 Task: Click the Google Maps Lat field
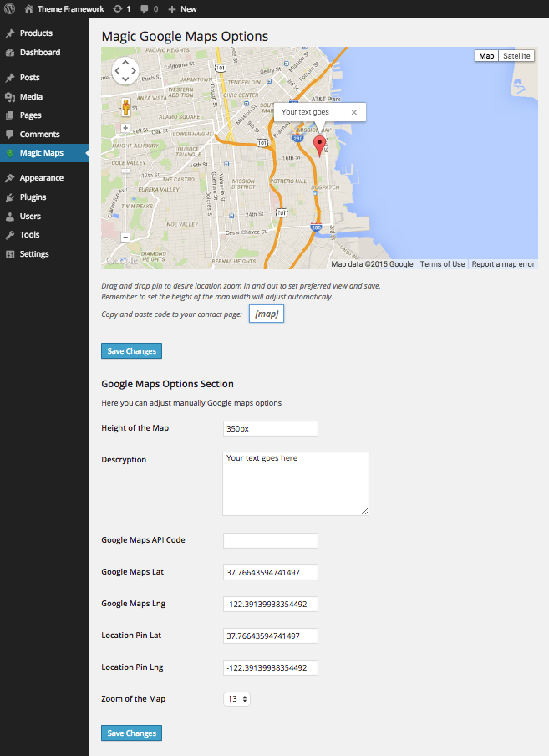tap(270, 572)
